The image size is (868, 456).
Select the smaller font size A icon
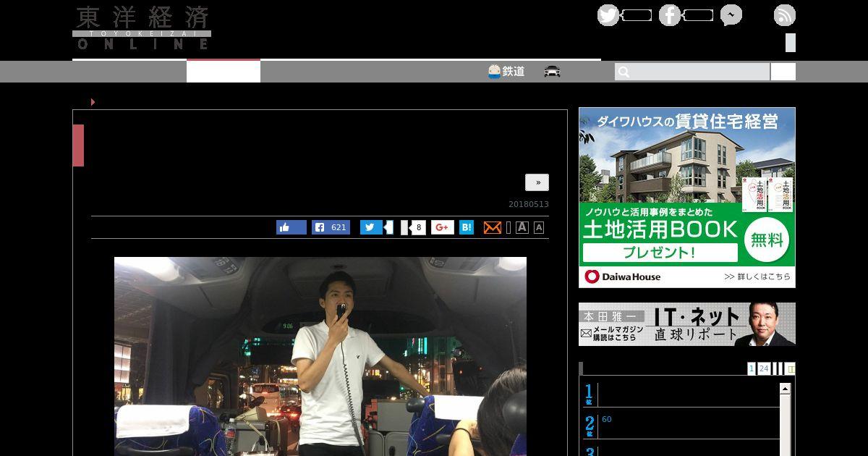[539, 228]
